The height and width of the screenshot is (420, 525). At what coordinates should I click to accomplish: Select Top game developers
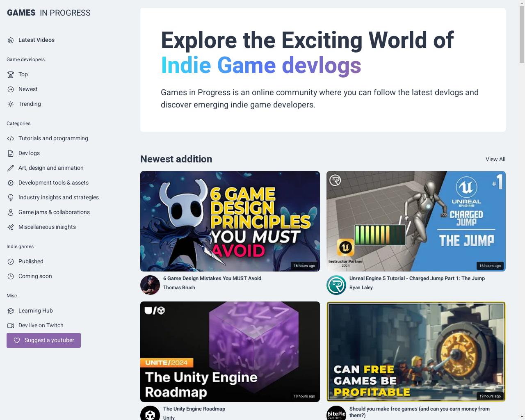pos(23,74)
